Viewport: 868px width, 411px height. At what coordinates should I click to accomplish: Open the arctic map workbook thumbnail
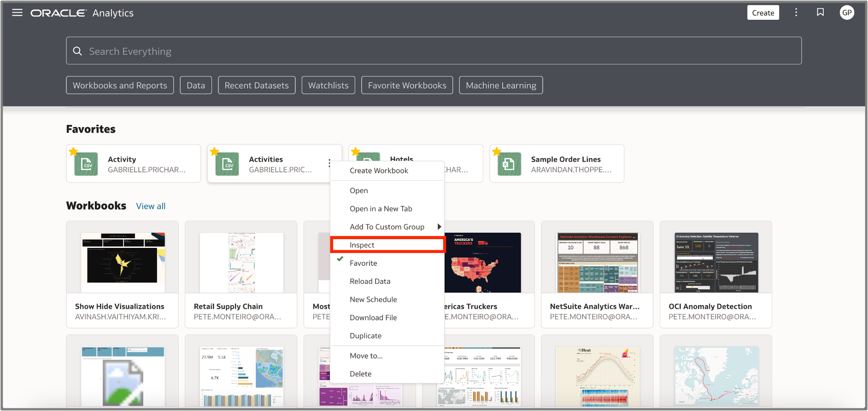coord(716,376)
